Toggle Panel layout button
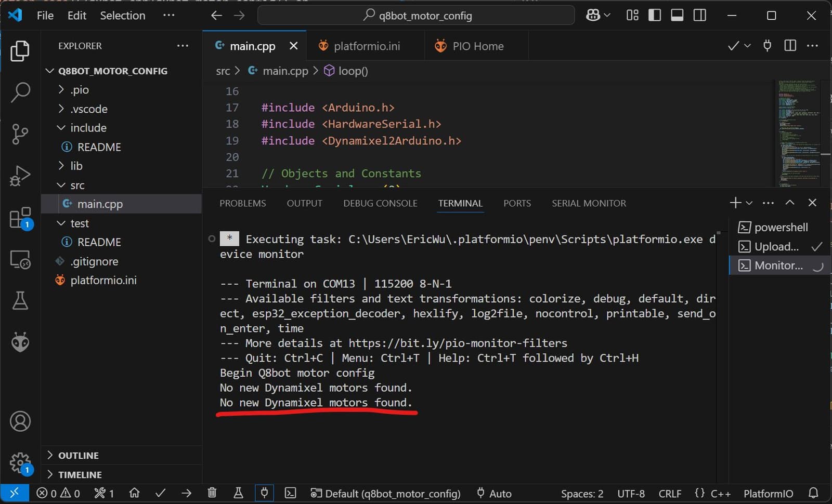Viewport: 832px width, 504px height. (x=677, y=16)
